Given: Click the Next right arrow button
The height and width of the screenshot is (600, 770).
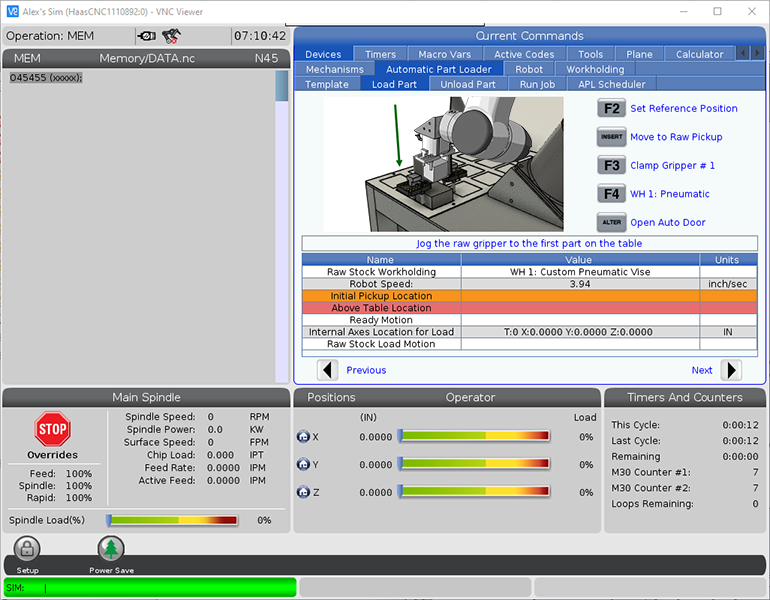Looking at the screenshot, I should tap(731, 370).
